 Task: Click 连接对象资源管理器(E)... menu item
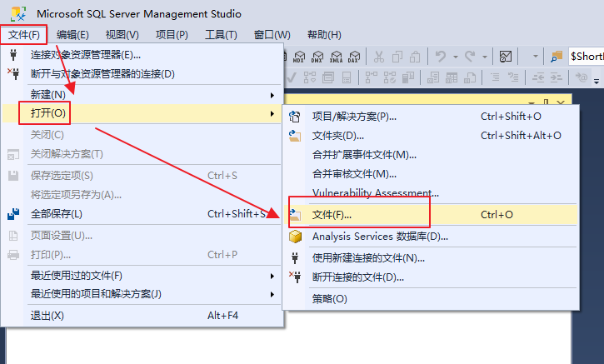pyautogui.click(x=86, y=55)
